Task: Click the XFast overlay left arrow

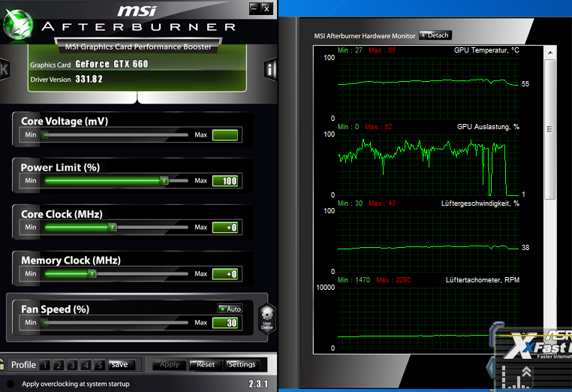Action: 491,366
